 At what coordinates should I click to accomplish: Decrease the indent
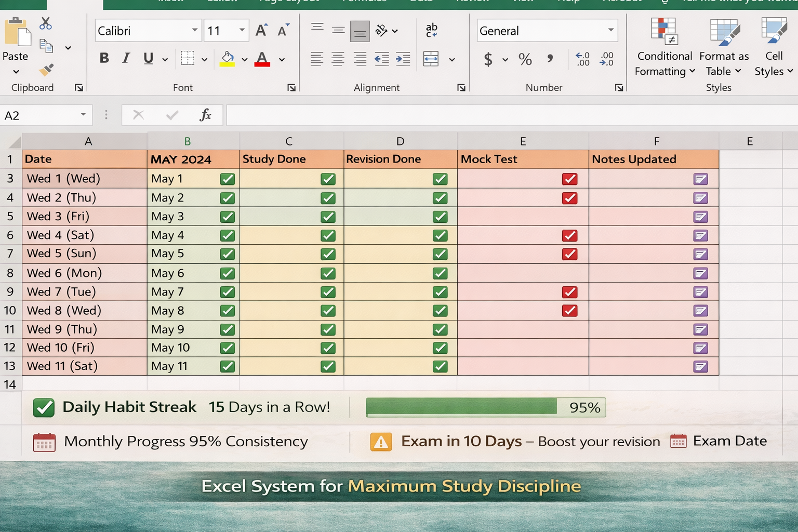[x=382, y=59]
